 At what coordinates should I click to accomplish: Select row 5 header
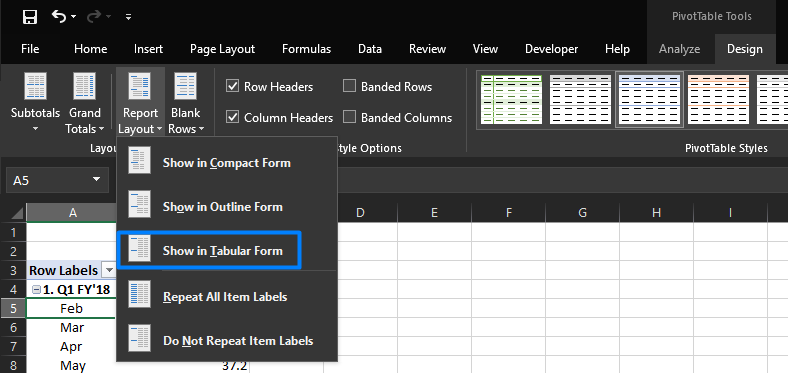click(x=13, y=309)
